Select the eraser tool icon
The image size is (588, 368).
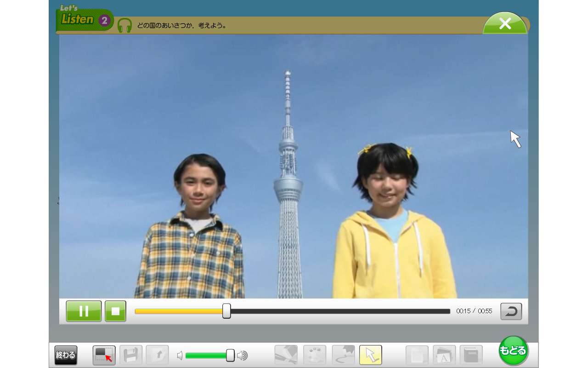(343, 355)
